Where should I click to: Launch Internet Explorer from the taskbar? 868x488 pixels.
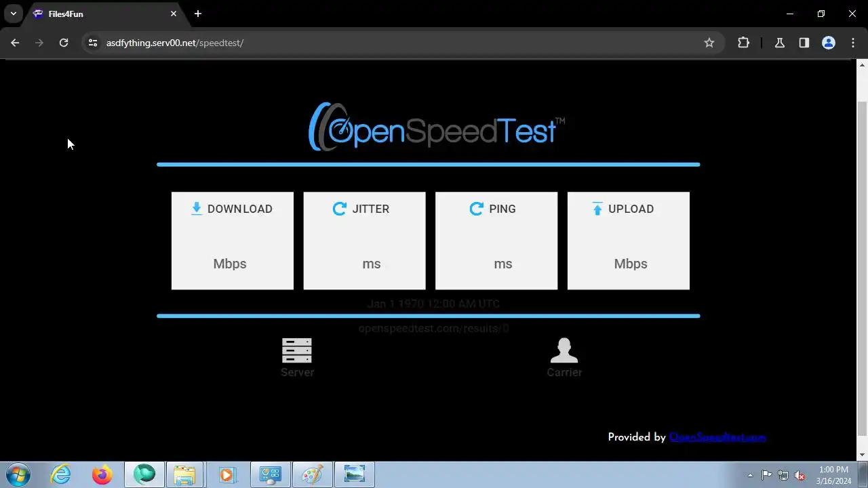(61, 474)
